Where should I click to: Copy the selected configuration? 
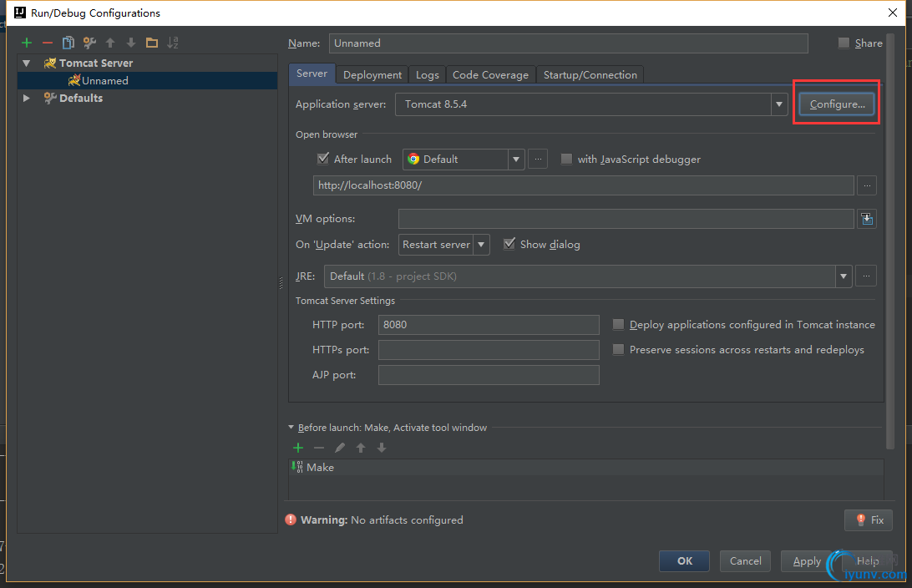coord(68,43)
